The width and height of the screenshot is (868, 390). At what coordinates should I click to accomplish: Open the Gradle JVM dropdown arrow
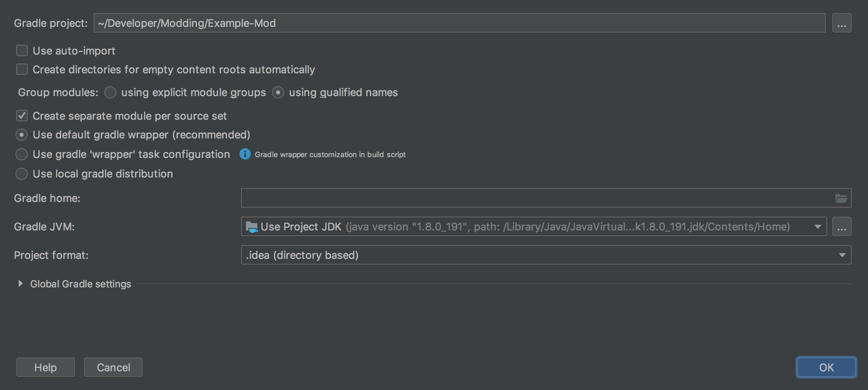coord(818,227)
